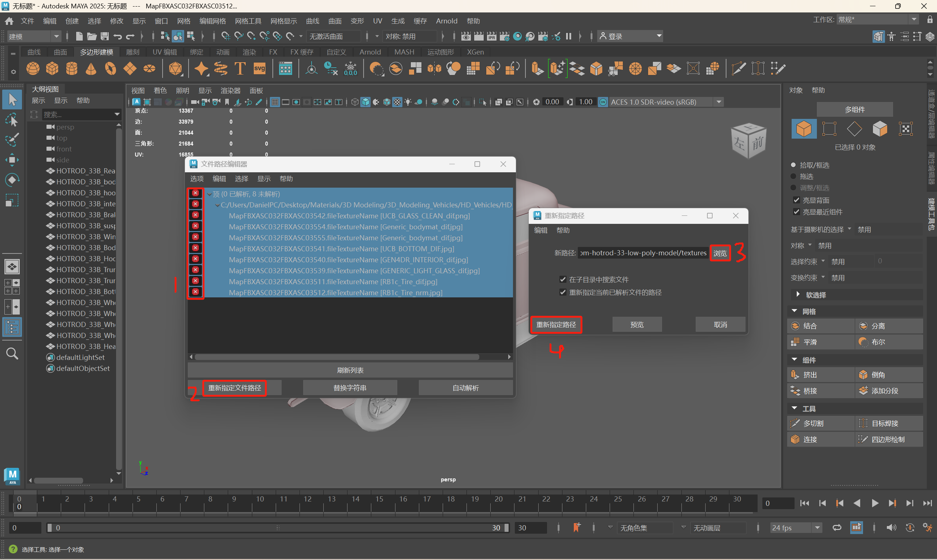Switch to the 雕刻 shelf tab
The width and height of the screenshot is (937, 560).
tap(133, 52)
